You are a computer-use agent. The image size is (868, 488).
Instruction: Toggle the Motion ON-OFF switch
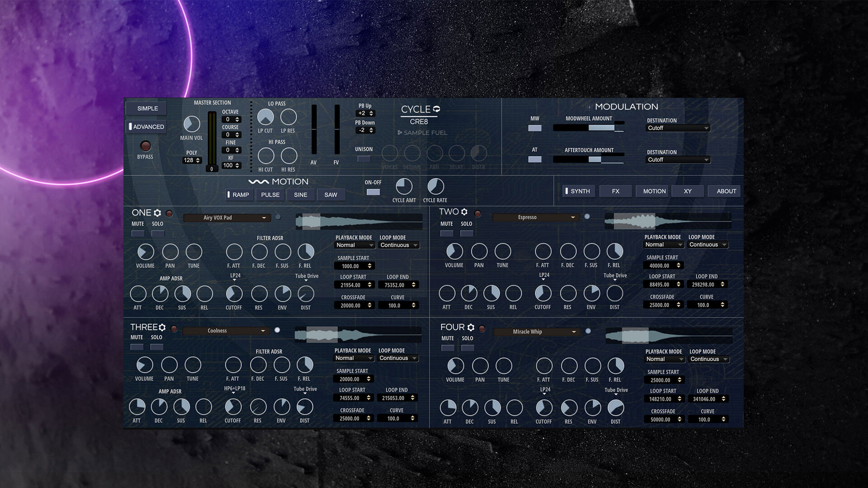[x=373, y=192]
